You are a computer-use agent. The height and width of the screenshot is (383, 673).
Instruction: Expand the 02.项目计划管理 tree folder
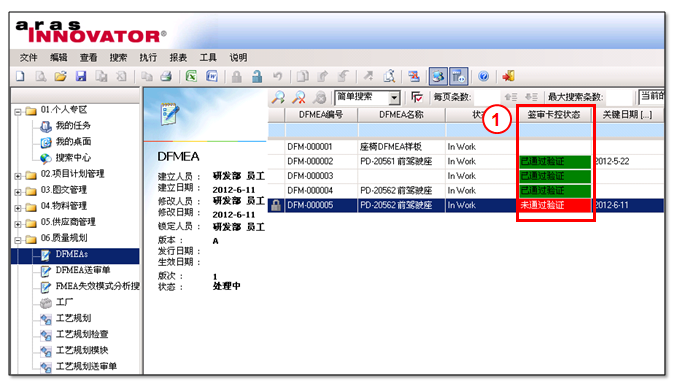click(x=18, y=176)
